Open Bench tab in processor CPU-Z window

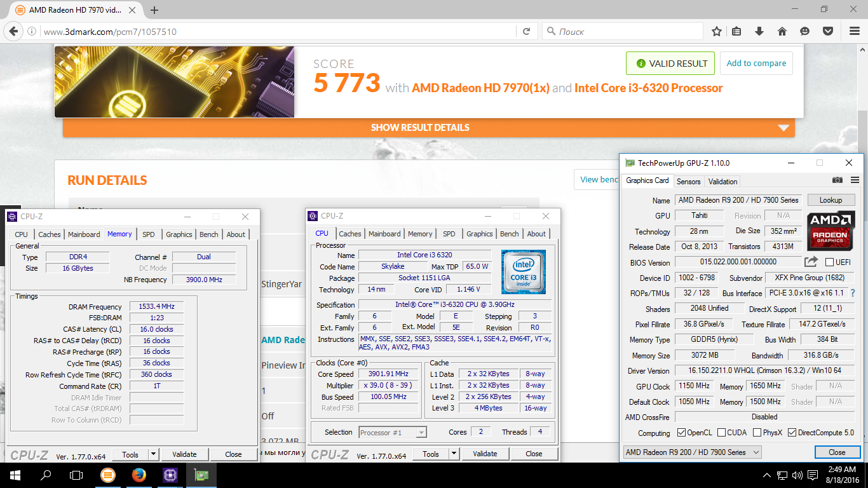[x=509, y=234]
